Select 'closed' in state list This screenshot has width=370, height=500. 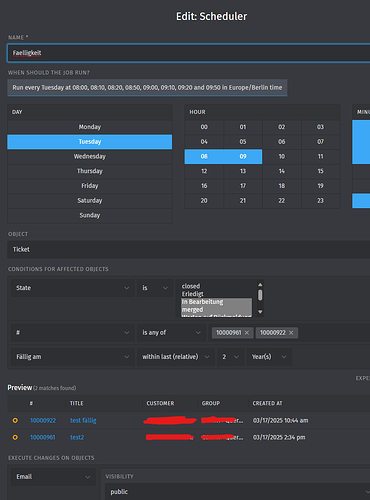[x=216, y=286]
